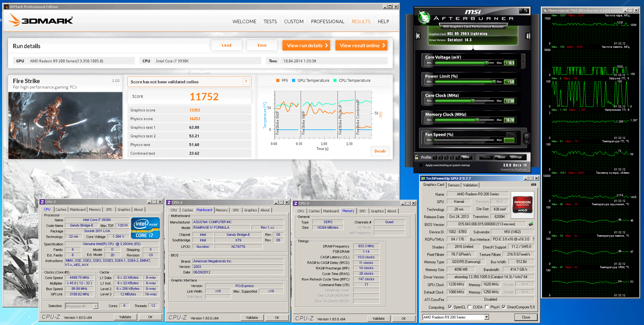The height and width of the screenshot is (325, 644).
Task: Select Afterburner profile slot 3
Action: tap(446, 157)
